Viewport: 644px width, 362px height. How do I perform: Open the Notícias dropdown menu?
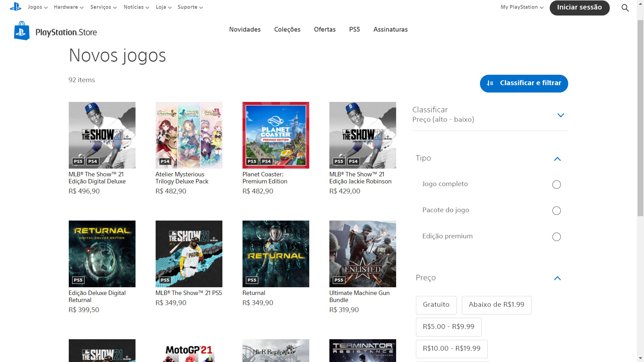point(136,7)
